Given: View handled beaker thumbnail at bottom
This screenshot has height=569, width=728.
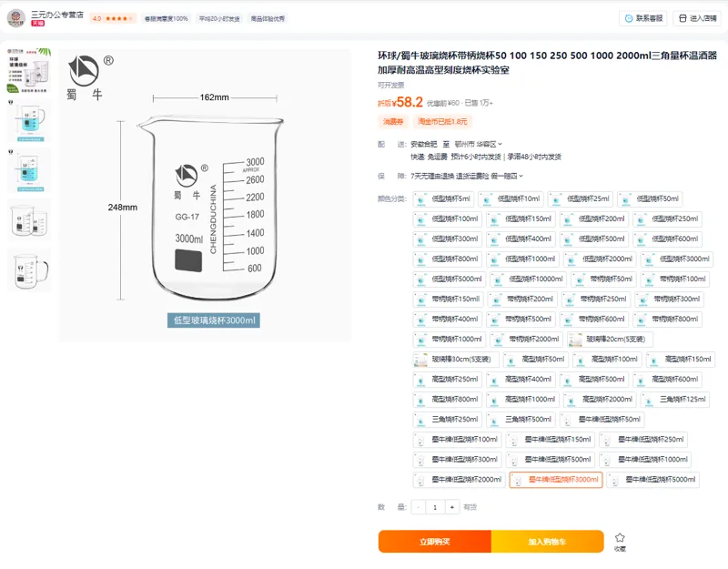Looking at the screenshot, I should click(29, 270).
